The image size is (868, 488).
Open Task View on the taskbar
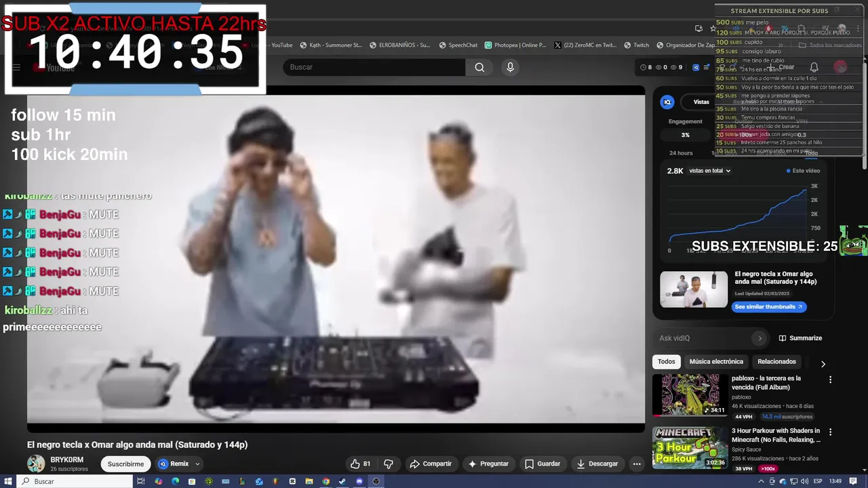tap(141, 481)
